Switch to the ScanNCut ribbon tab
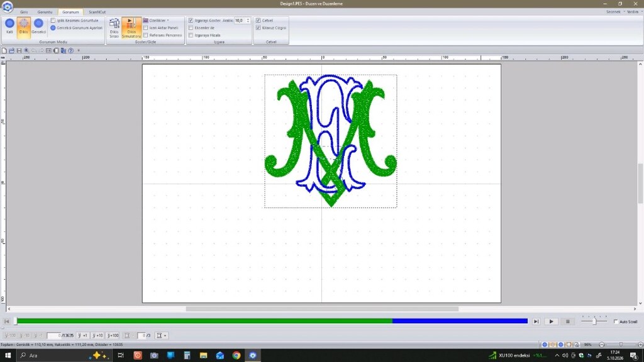 [x=97, y=12]
